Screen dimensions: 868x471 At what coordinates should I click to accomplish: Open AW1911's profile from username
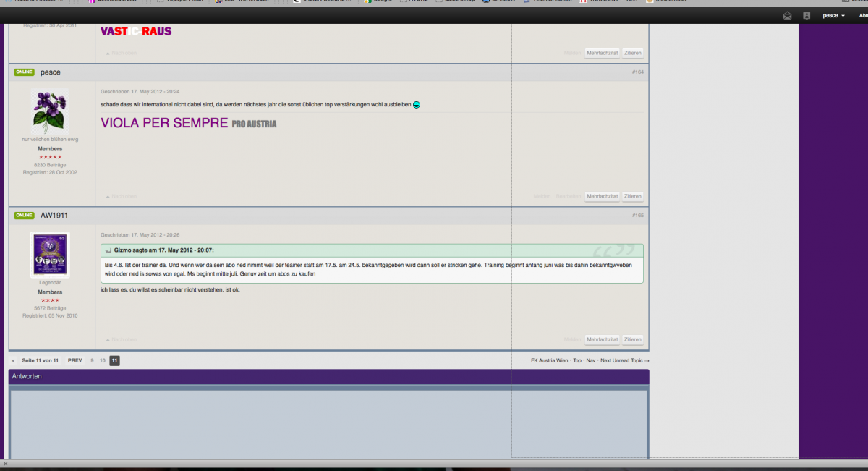[x=54, y=216]
